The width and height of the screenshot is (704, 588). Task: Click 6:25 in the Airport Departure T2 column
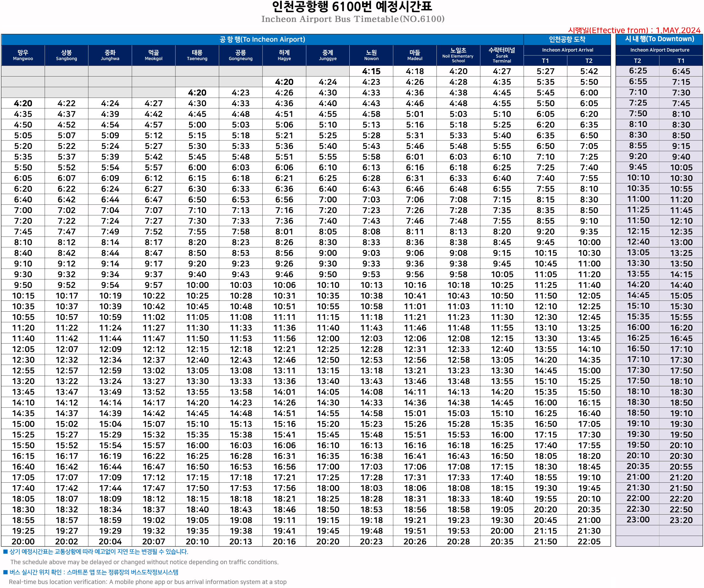click(x=638, y=71)
